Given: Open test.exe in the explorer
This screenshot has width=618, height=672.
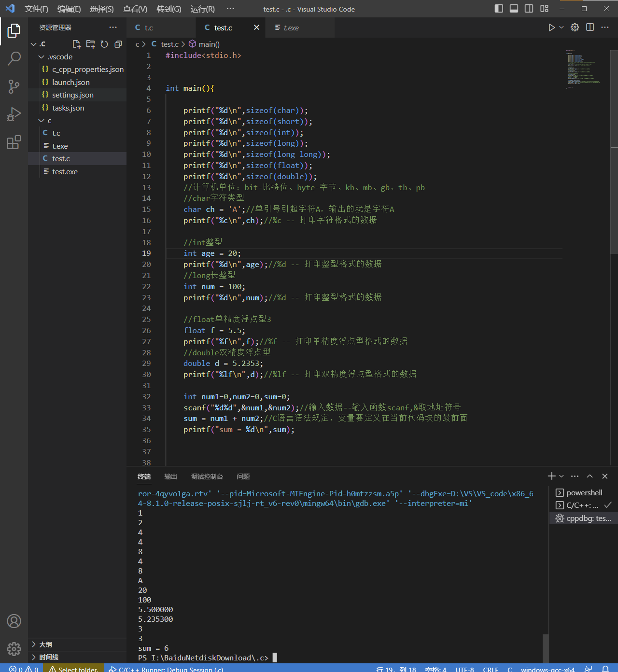Looking at the screenshot, I should coord(77,171).
